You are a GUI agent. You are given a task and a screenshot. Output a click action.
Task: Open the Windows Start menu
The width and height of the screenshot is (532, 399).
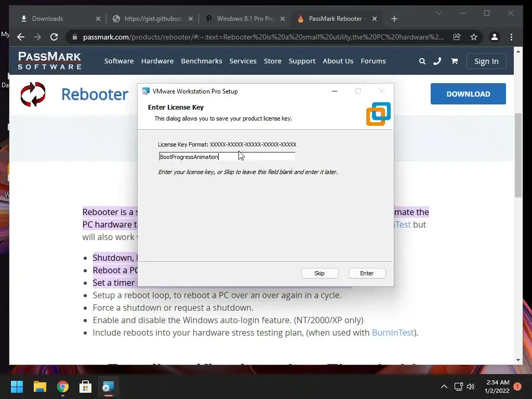point(17,387)
